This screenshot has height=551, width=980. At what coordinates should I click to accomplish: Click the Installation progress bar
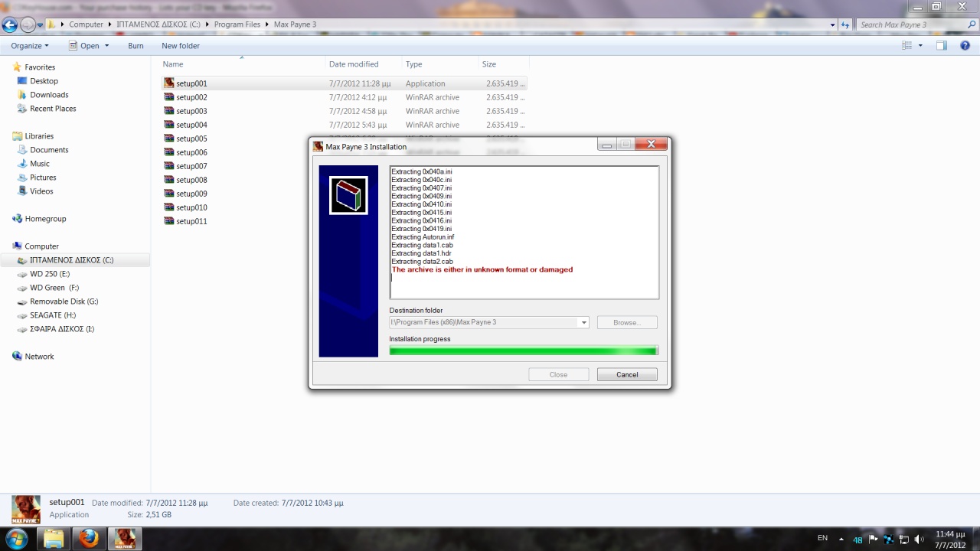click(x=524, y=350)
